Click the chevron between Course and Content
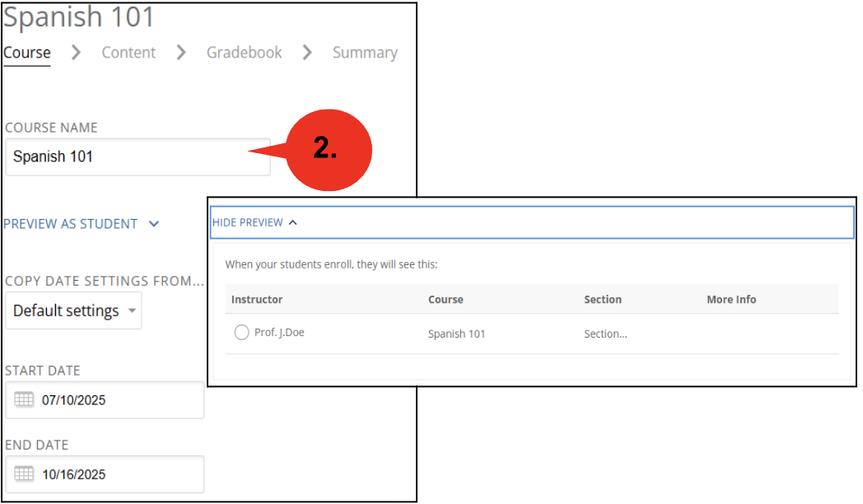Image resolution: width=863 pixels, height=504 pixels. (x=76, y=53)
